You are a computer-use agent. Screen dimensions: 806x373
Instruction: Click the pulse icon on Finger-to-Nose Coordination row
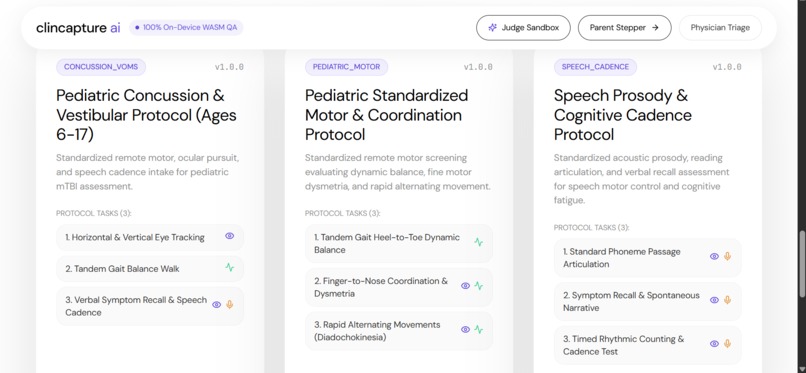479,286
